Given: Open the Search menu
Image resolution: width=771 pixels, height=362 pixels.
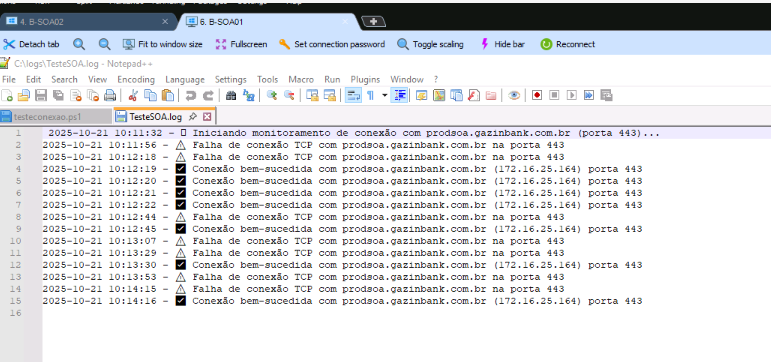Looking at the screenshot, I should [x=64, y=79].
